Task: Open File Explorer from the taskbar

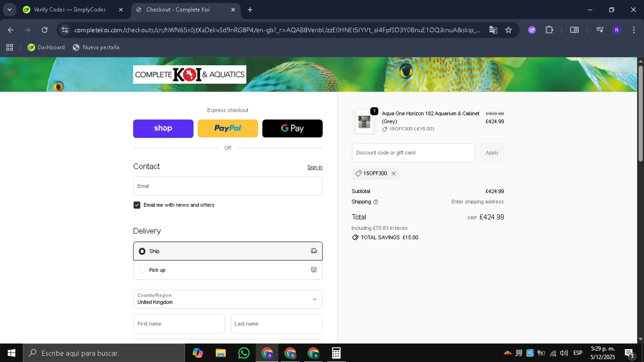Action: coord(221,353)
